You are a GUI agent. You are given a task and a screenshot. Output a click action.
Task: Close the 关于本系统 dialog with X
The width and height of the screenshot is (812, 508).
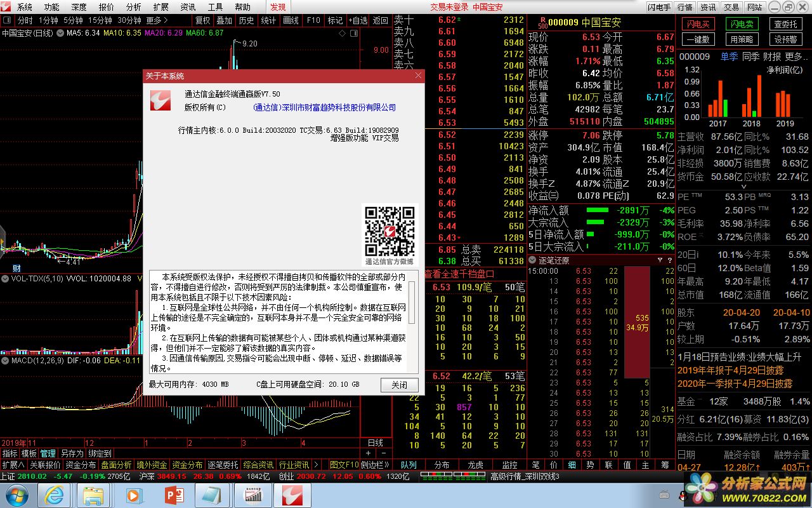point(418,76)
